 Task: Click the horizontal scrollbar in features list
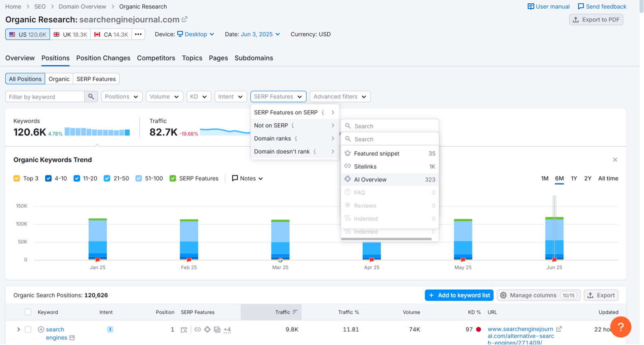(386, 239)
